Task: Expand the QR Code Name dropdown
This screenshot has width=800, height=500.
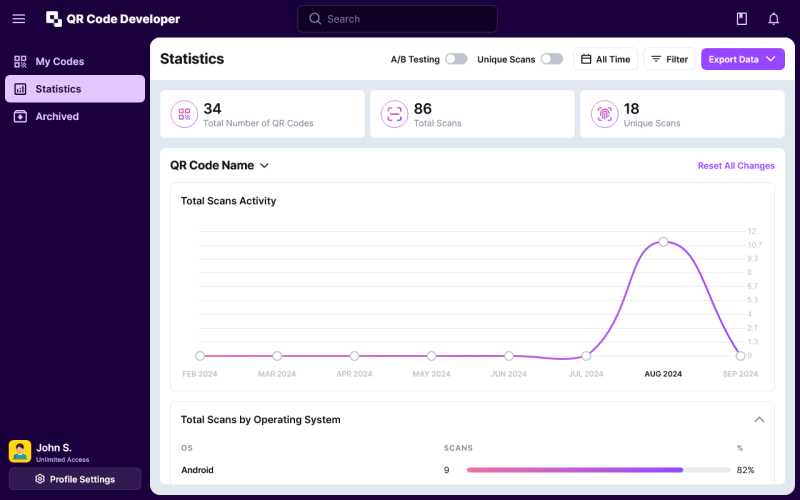Action: 220,166
